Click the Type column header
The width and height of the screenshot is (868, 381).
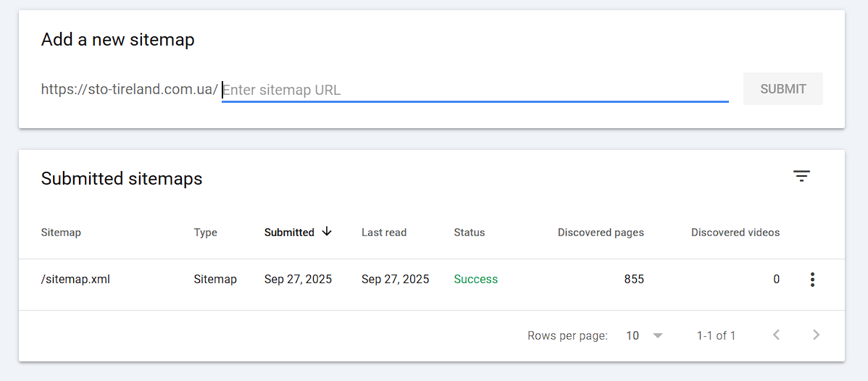tap(205, 233)
